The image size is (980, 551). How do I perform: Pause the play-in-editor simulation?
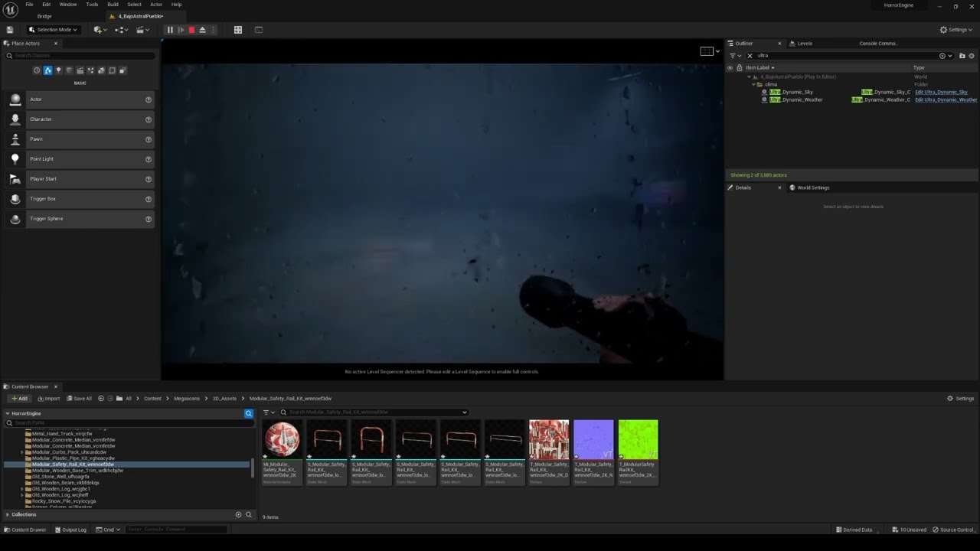170,30
